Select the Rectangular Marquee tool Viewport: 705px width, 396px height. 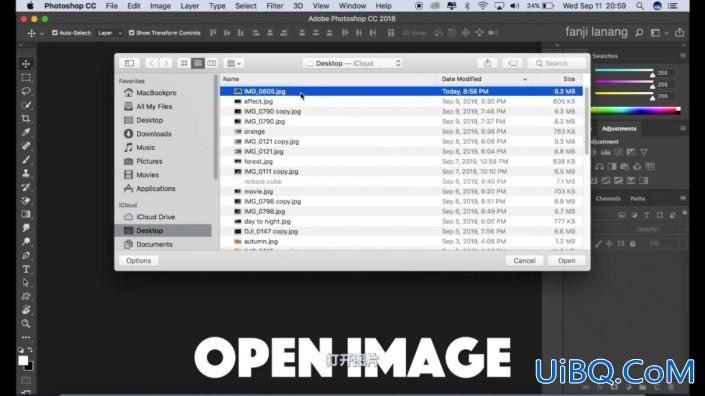pyautogui.click(x=26, y=77)
